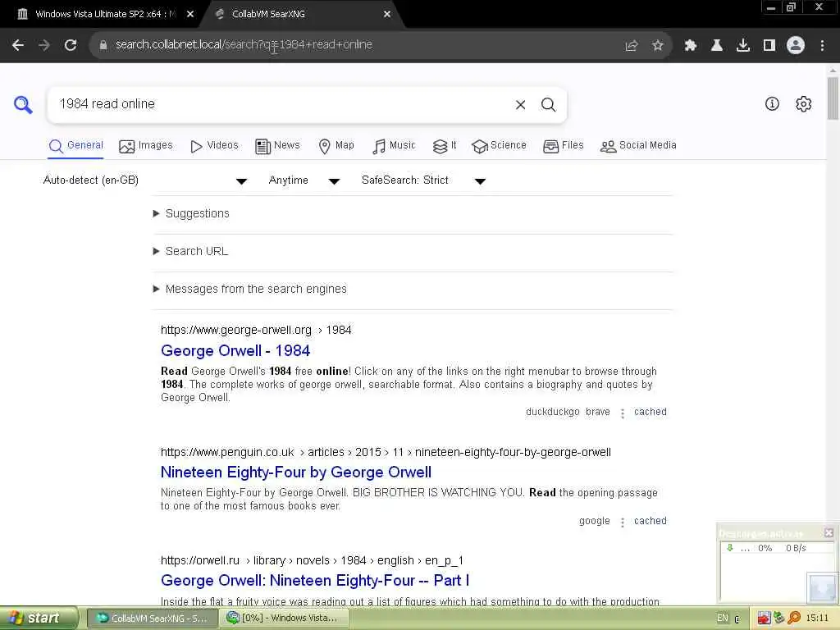Clear the search query with the X
840x630 pixels.
point(520,105)
